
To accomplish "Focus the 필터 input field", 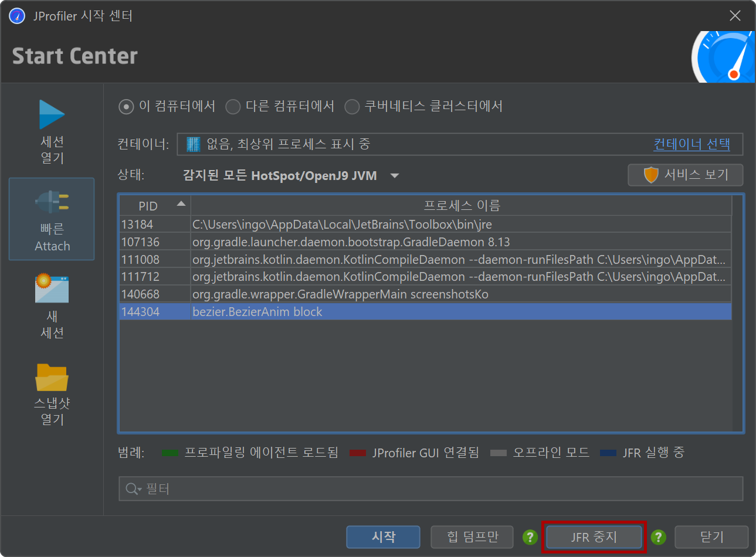I will [x=431, y=489].
